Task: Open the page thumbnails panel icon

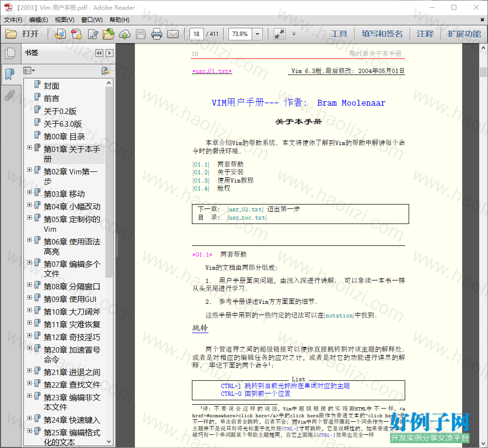Action: pos(10,53)
